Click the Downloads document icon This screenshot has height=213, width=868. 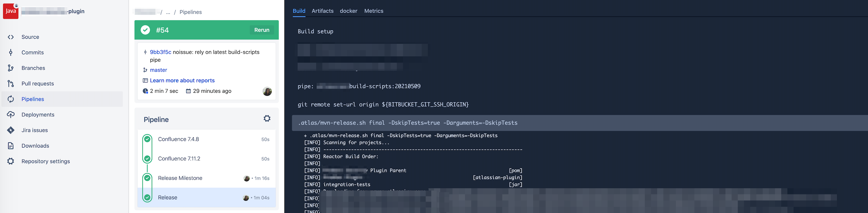(x=11, y=146)
